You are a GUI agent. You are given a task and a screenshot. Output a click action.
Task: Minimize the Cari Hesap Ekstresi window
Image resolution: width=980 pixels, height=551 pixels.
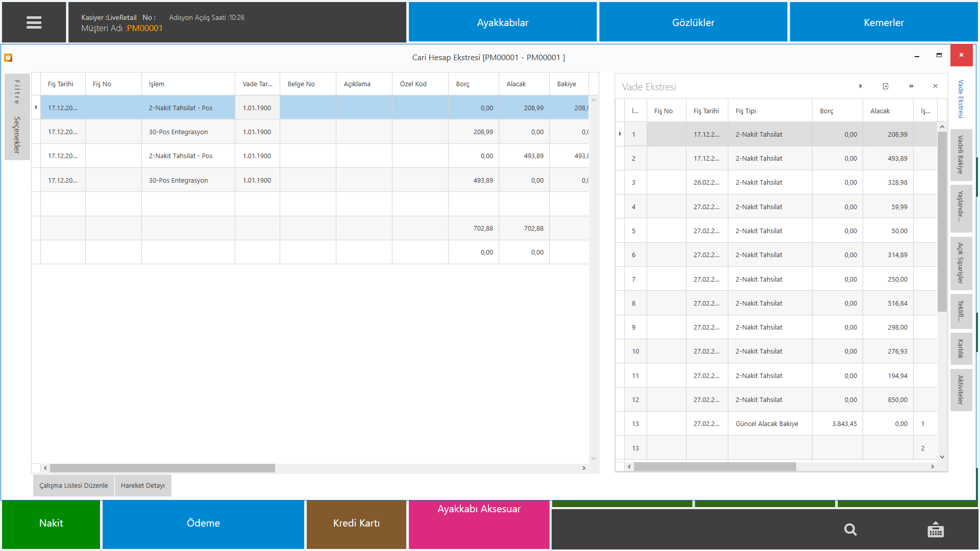(917, 56)
